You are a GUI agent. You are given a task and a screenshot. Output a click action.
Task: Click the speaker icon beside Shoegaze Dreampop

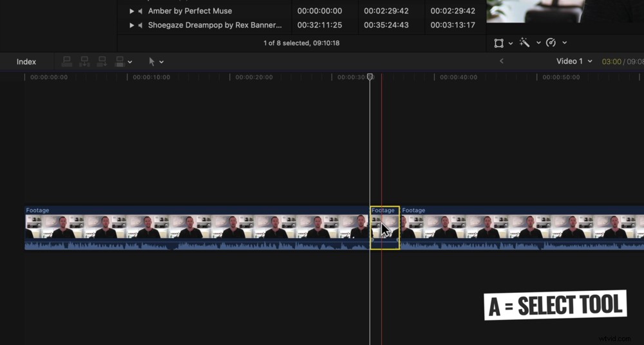(140, 25)
